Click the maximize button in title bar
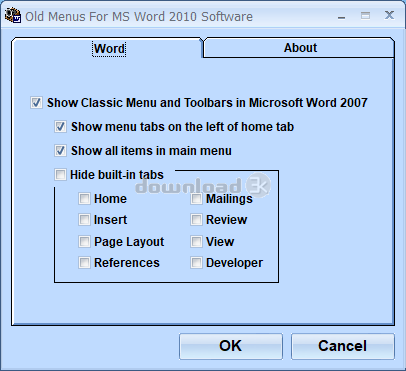This screenshot has width=406, height=371. [x=365, y=15]
